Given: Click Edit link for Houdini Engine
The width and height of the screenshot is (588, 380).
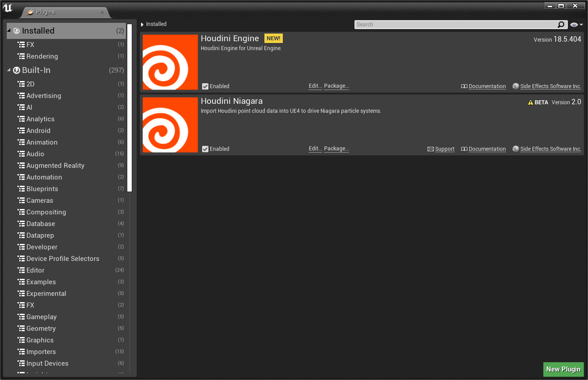Looking at the screenshot, I should (x=316, y=86).
